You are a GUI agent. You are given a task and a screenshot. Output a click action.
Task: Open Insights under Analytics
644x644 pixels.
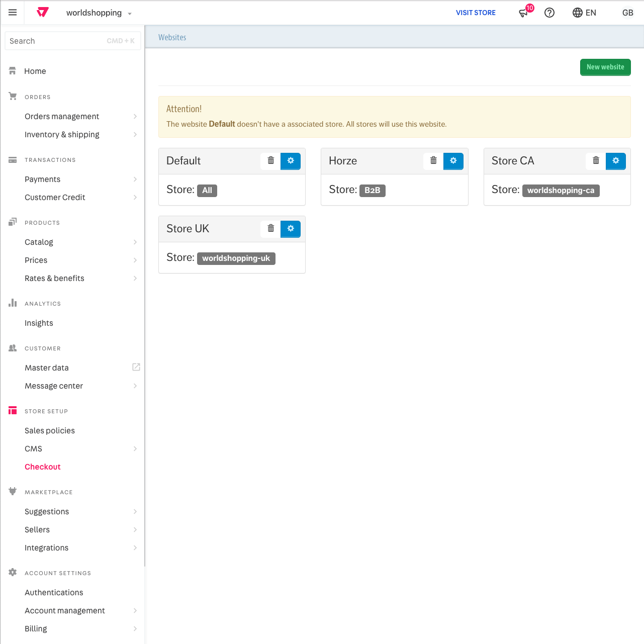tap(39, 323)
